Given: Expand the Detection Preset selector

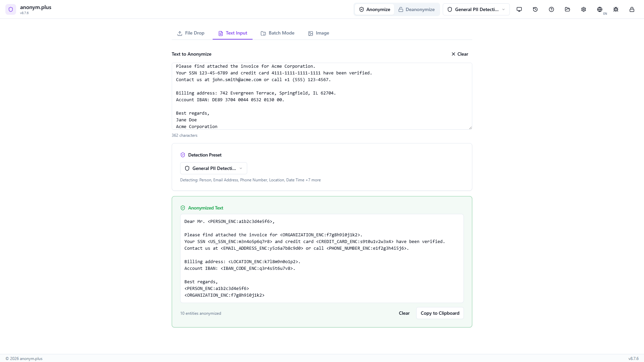Looking at the screenshot, I should 213,168.
